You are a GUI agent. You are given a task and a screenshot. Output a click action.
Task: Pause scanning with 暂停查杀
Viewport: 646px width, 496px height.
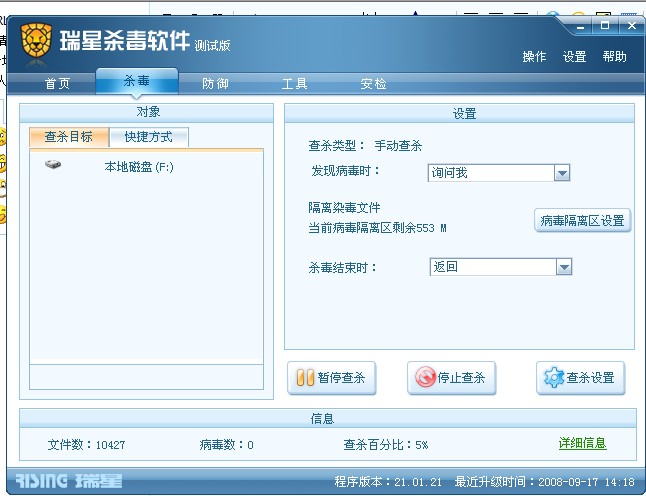click(x=332, y=378)
